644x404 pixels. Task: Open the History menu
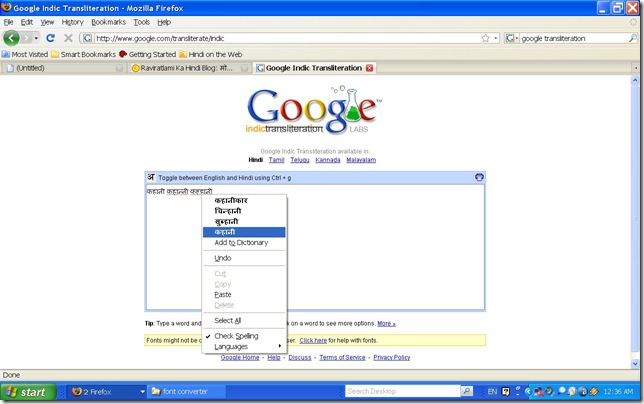point(72,22)
